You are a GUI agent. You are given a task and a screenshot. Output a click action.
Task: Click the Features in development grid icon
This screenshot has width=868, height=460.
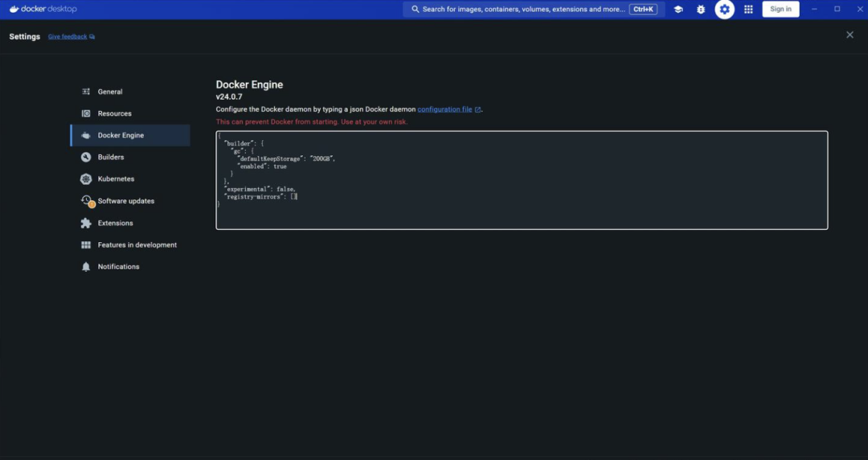click(x=86, y=245)
